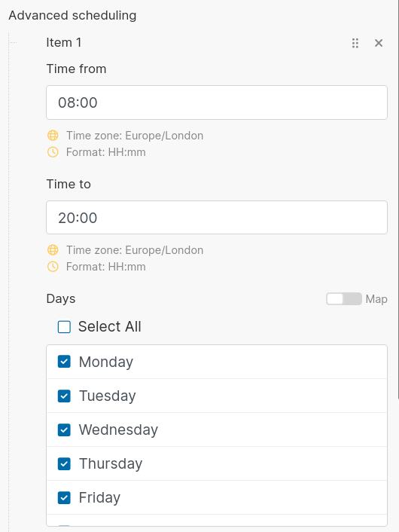Viewport: 399px width, 532px height.
Task: Uncheck the Wednesday checkbox
Action: (64, 430)
